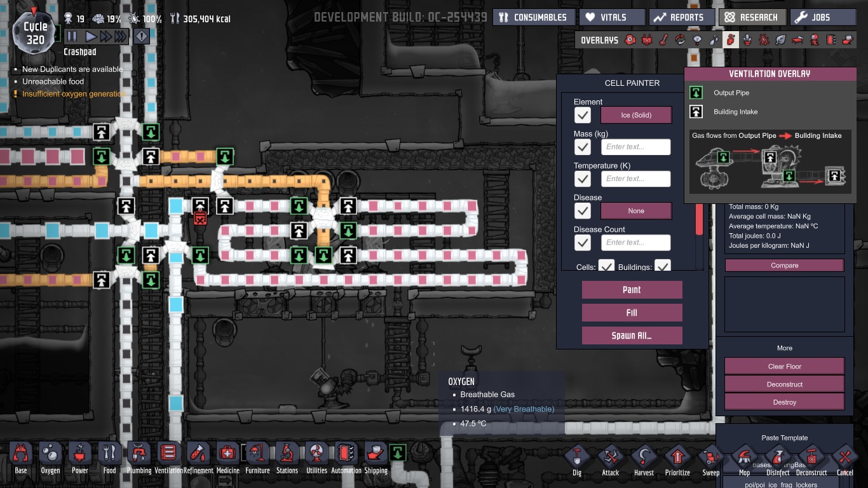The width and height of the screenshot is (868, 488).
Task: Open the Ice (Solid) element selector
Action: (636, 115)
